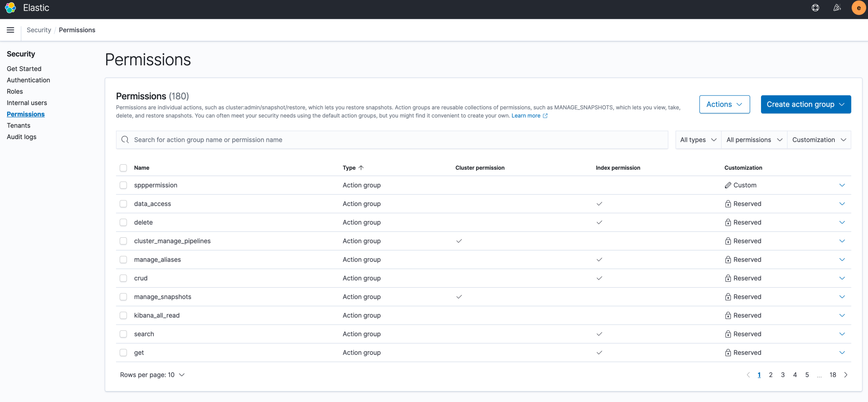
Task: Navigate to Roles in sidebar
Action: (x=15, y=91)
